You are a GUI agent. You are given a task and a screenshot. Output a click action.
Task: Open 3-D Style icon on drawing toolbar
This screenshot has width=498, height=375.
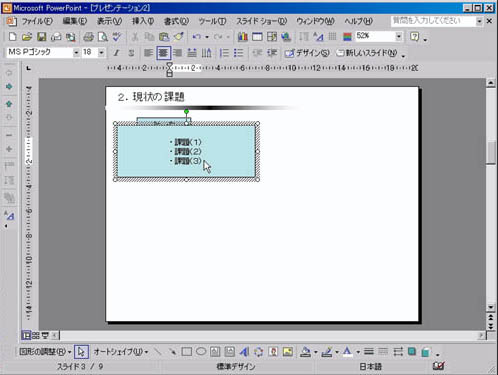[426, 352]
